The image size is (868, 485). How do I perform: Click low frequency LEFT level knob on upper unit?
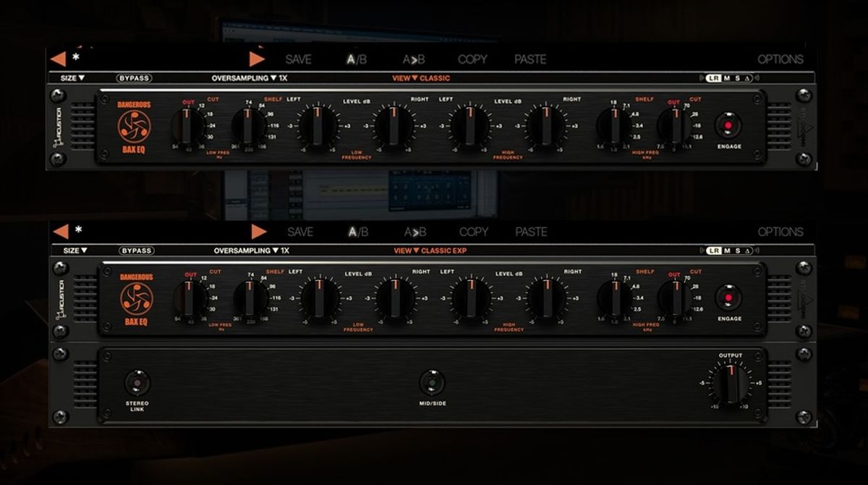point(318,126)
